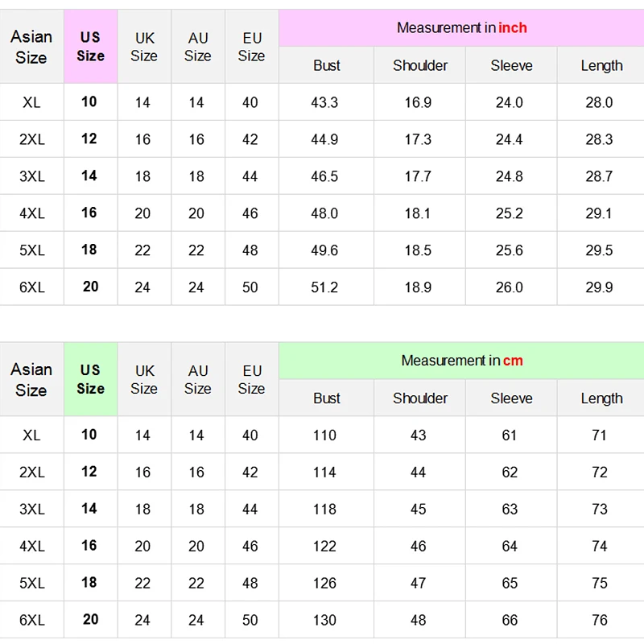Click the Asian Size header in bottom table
This screenshot has width=644, height=644.
coord(31,379)
